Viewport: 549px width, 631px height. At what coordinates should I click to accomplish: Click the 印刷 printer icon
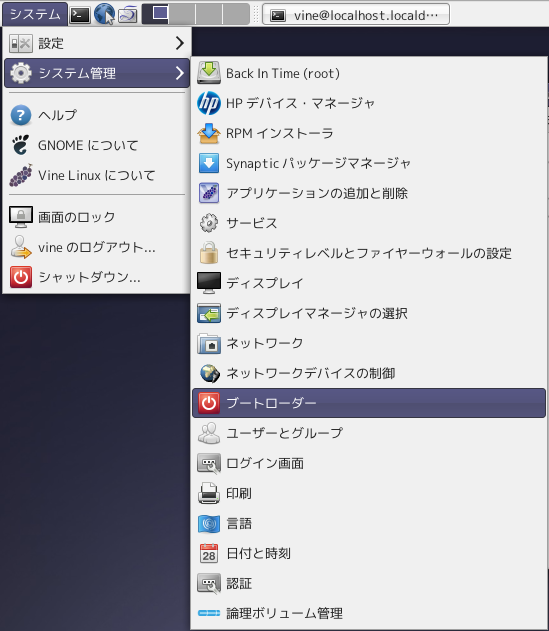[208, 493]
